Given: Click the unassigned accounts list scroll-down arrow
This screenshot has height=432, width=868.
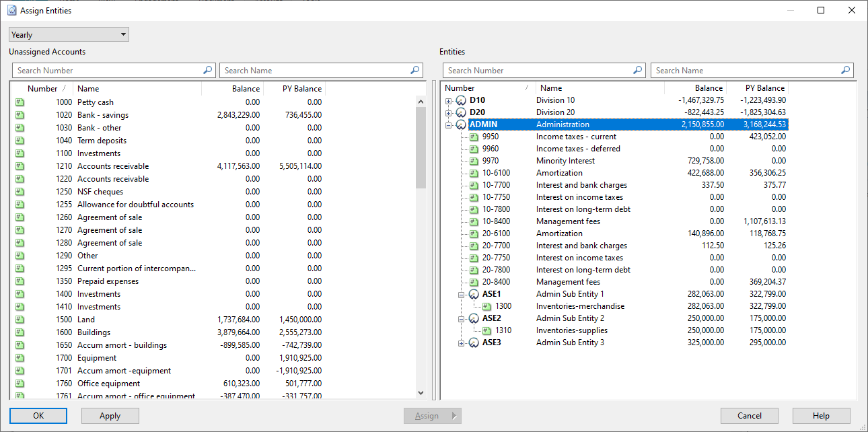Looking at the screenshot, I should [421, 392].
